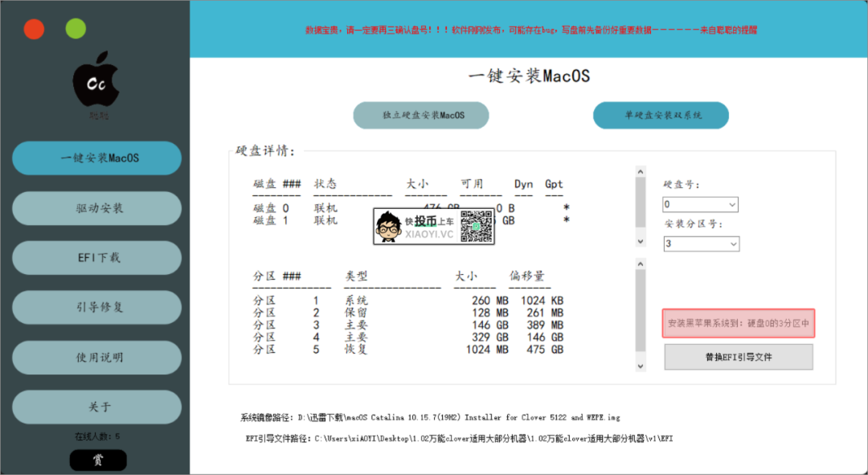Click the 替换EFI引导文件 button

click(739, 357)
